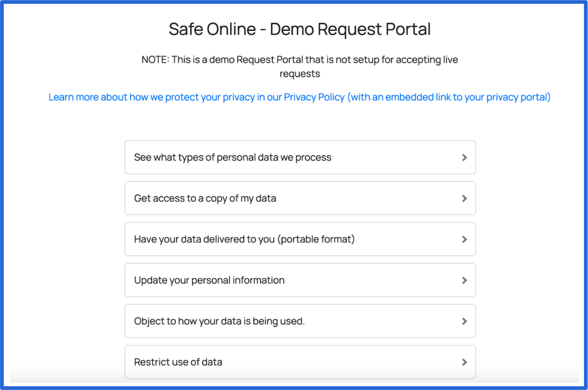This screenshot has width=588, height=390.
Task: Click the NOTE demo portal disclaimer text
Action: coord(300,67)
